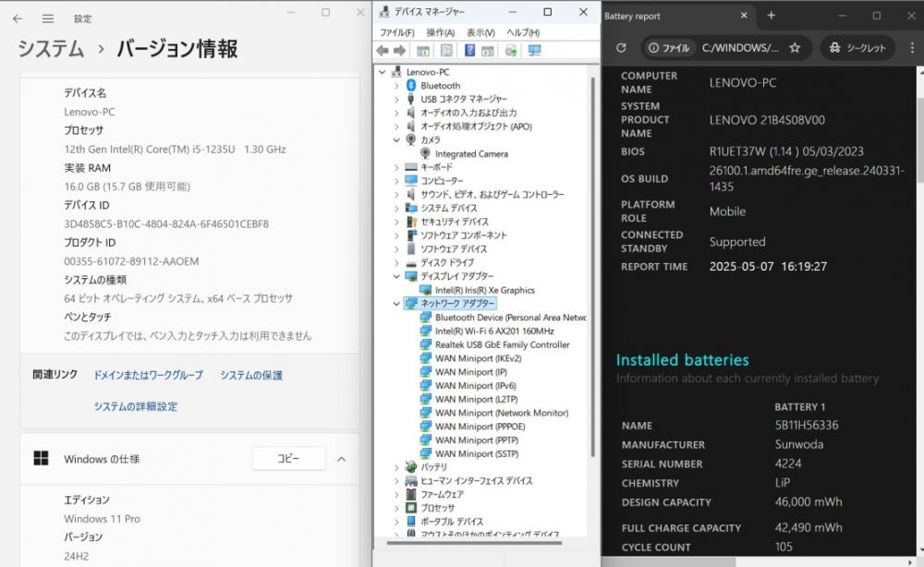Select the ヒューマン インターフェイス デバイス icon
The height and width of the screenshot is (567, 924).
pyautogui.click(x=411, y=481)
